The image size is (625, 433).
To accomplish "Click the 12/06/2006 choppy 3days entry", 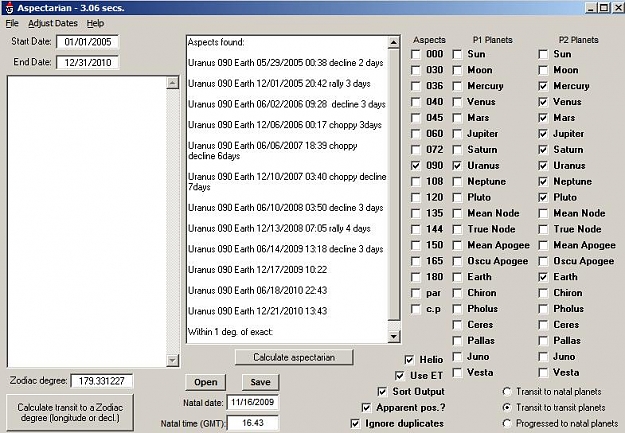I will (285, 125).
